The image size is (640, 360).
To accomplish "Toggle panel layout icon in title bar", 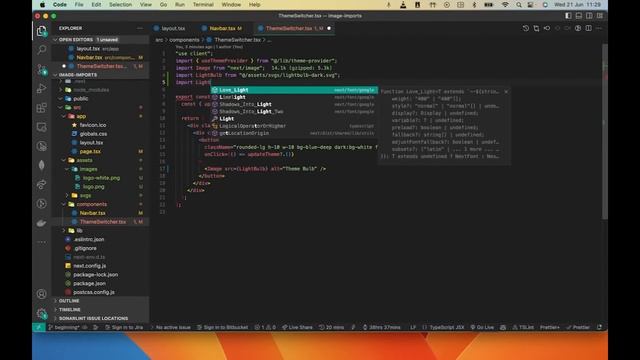I will pyautogui.click(x=579, y=16).
